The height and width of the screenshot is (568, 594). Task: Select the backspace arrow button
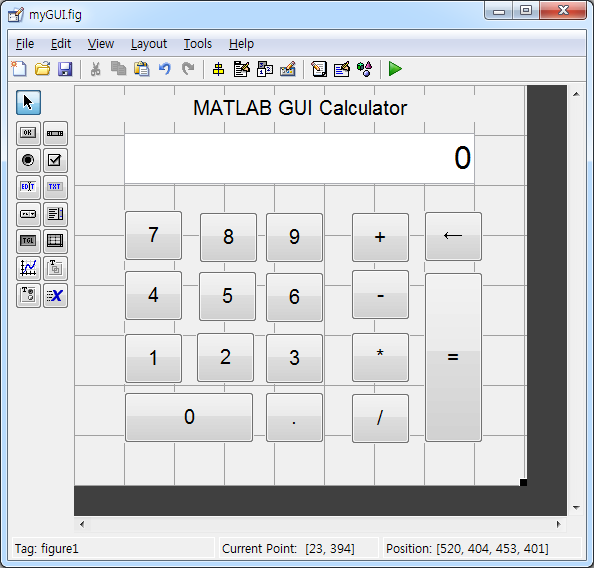tap(453, 236)
